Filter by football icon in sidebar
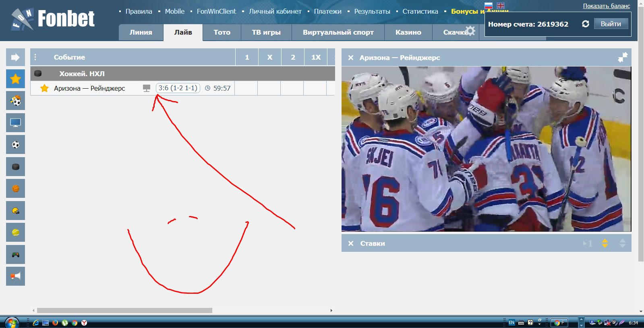This screenshot has width=644, height=328. 15,145
